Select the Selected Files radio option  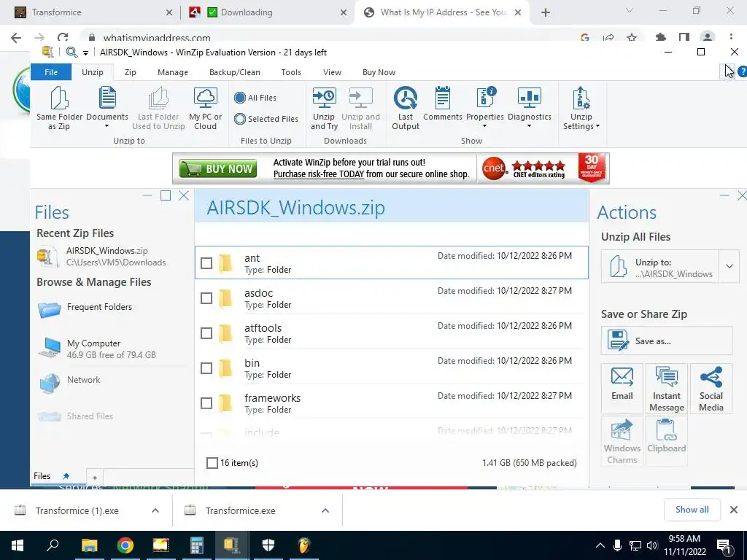pyautogui.click(x=240, y=119)
